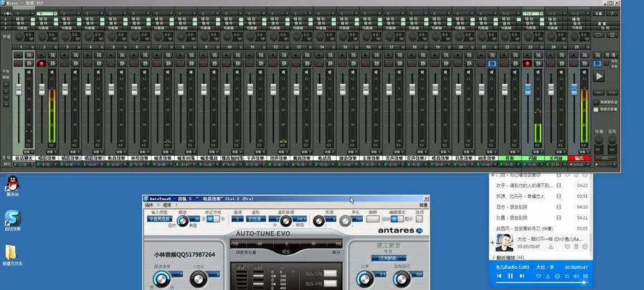Viewport: 644px width, 290px height.
Task: Flip the 修正方向 左/右 switch in AutoTune
Action: coord(213,219)
